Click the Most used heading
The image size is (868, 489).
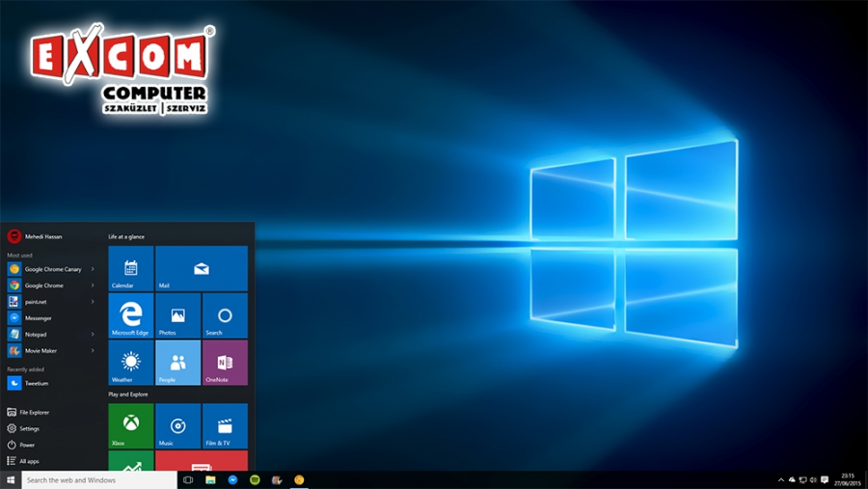coord(19,256)
